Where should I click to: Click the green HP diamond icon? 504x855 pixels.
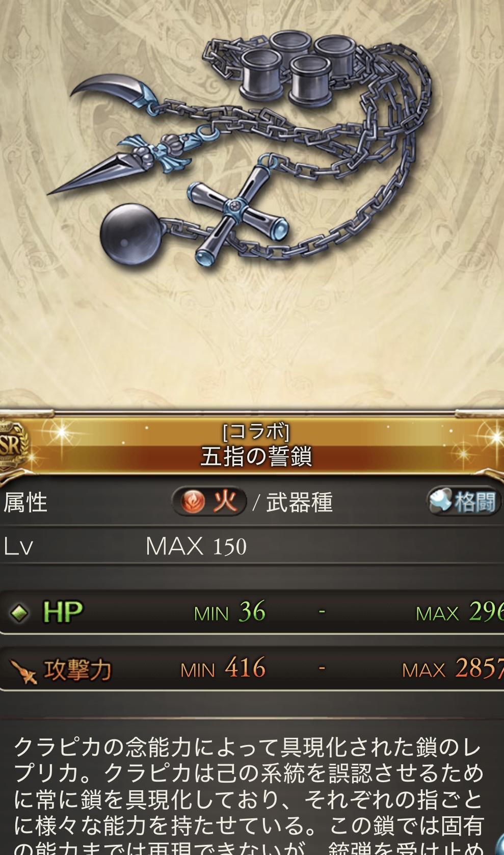point(19,612)
